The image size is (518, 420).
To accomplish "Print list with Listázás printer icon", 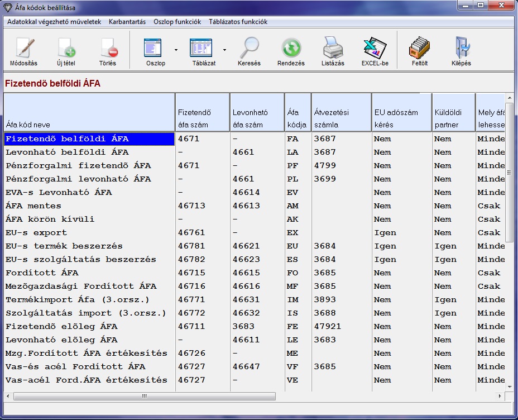I will click(x=333, y=49).
